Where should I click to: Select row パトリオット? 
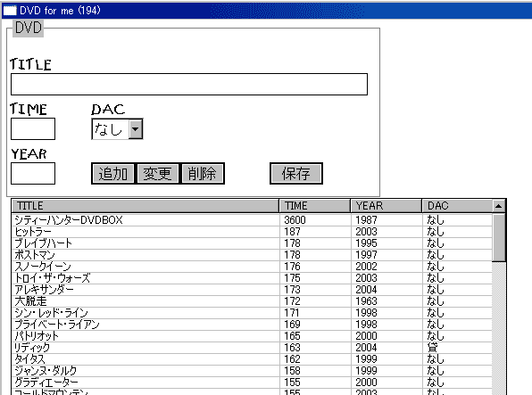(252, 335)
